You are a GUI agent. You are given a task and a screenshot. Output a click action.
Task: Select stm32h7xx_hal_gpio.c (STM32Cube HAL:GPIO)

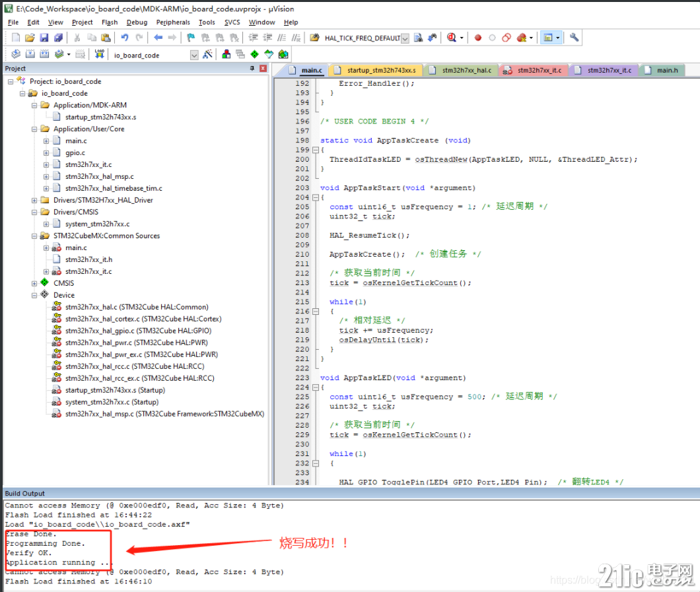pyautogui.click(x=138, y=331)
